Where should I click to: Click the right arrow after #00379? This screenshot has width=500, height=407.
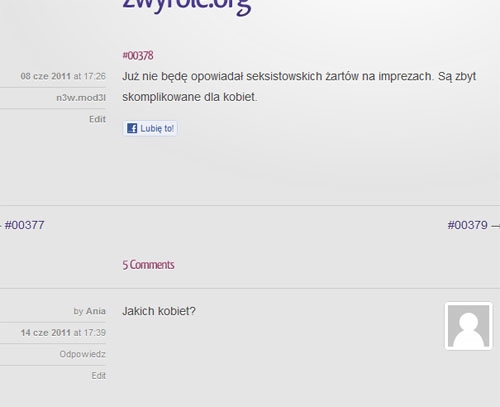point(495,226)
